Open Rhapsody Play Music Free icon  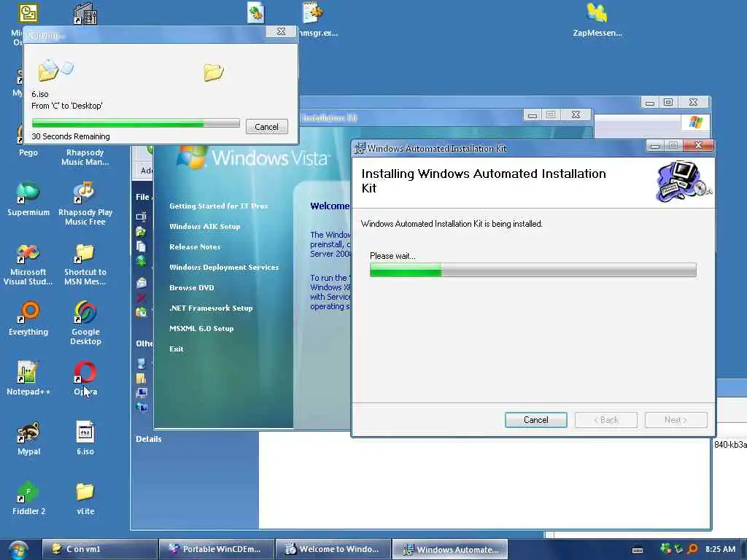pos(85,203)
